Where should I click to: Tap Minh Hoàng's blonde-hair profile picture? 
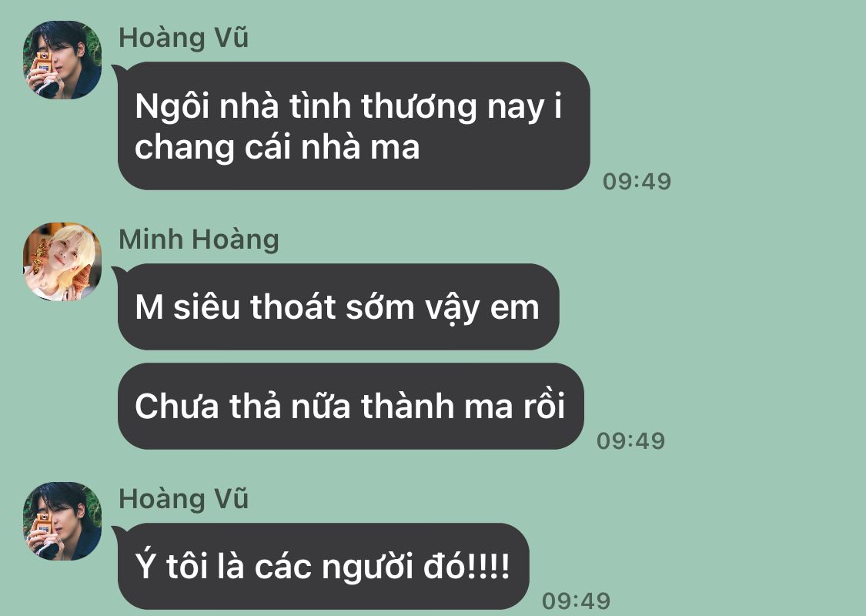[x=62, y=262]
